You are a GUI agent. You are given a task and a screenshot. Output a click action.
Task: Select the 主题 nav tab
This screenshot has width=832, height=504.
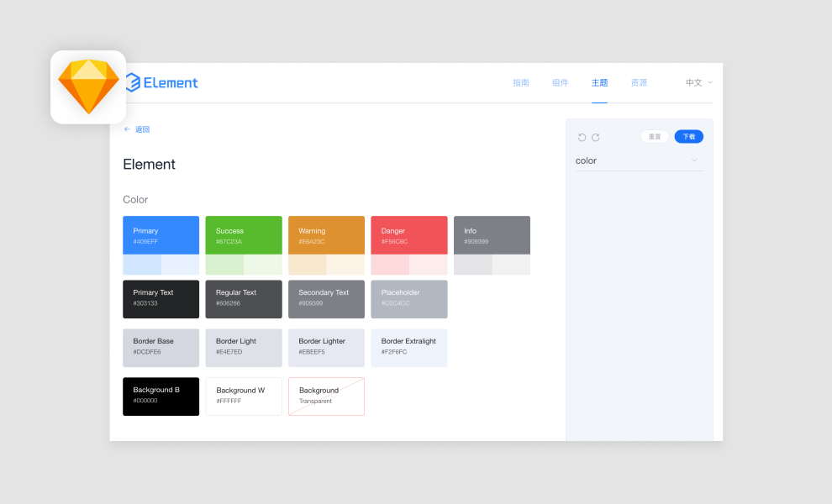pos(599,83)
